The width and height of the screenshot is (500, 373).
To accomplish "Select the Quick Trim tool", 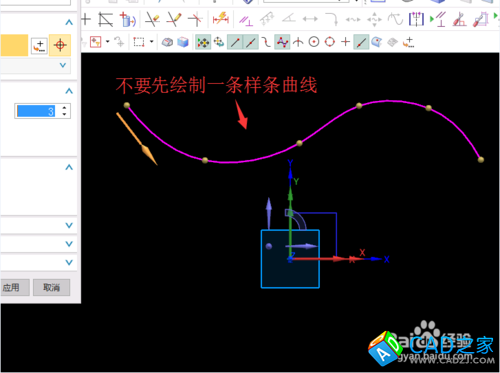I will tap(152, 19).
